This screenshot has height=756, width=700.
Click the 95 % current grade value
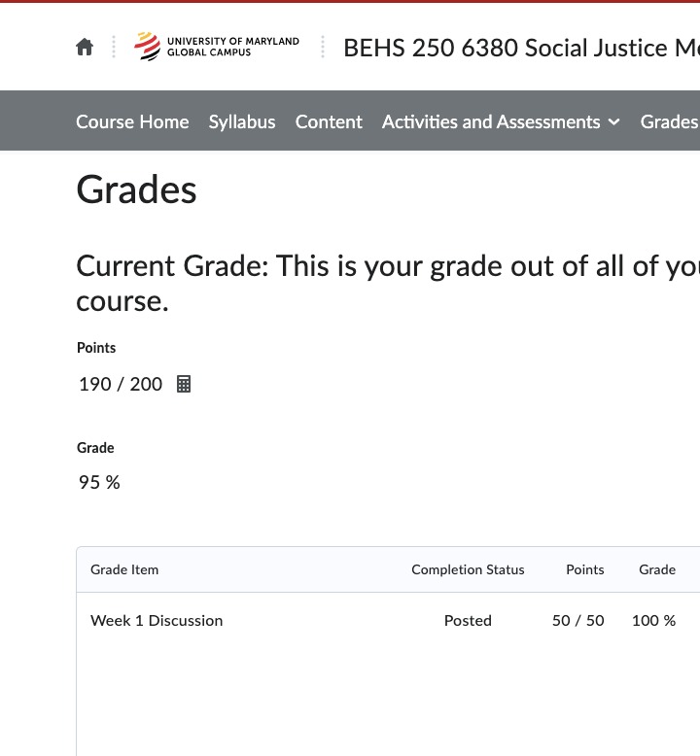pos(99,482)
